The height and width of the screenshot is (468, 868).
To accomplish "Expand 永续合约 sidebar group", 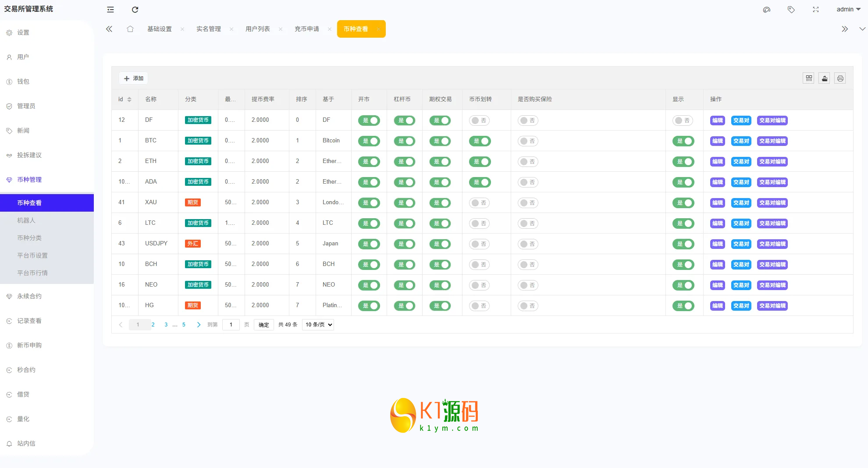I will [x=47, y=296].
